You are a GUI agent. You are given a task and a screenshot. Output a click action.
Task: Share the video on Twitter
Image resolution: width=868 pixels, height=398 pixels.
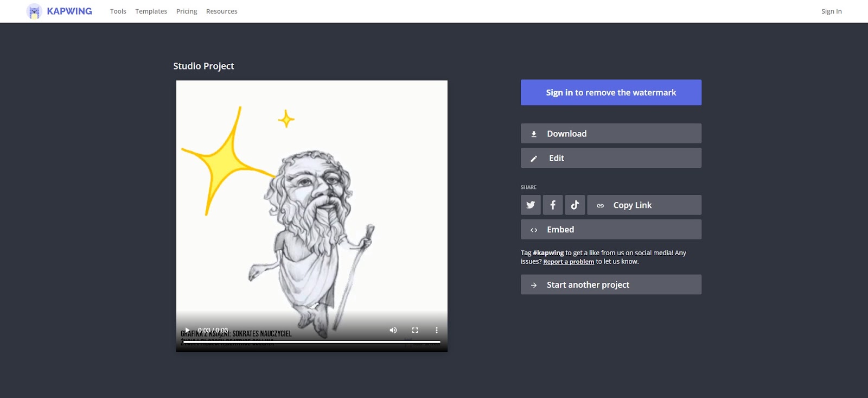pyautogui.click(x=531, y=205)
